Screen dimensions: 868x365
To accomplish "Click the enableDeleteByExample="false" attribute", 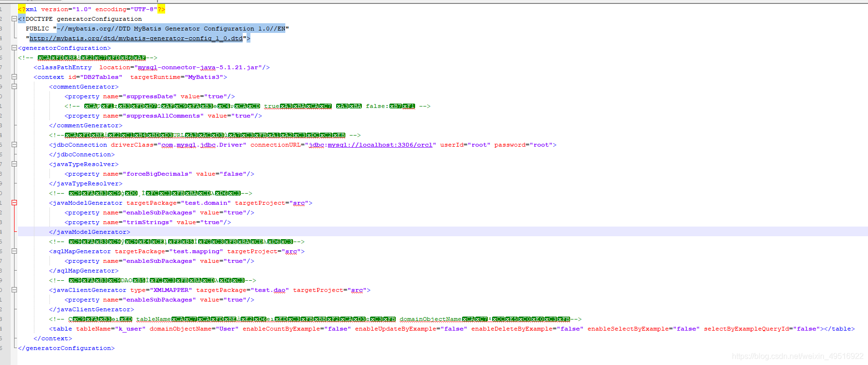I will [527, 329].
